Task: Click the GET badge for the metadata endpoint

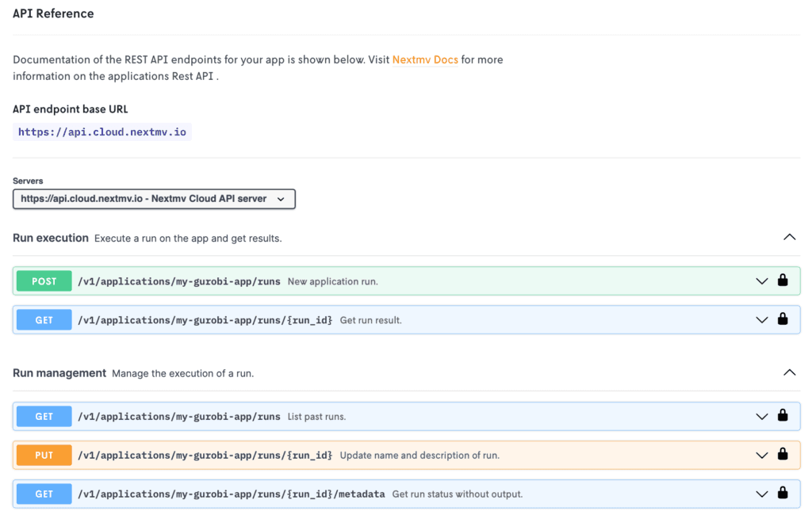Action: pyautogui.click(x=44, y=494)
